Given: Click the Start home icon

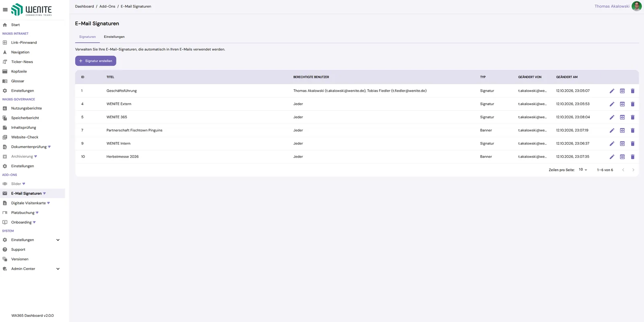Looking at the screenshot, I should pos(5,25).
